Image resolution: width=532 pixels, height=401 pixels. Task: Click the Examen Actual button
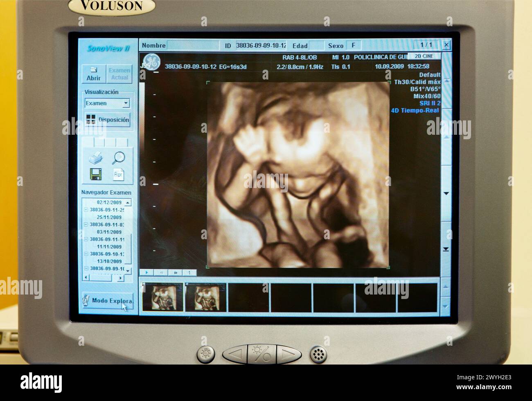pos(119,74)
